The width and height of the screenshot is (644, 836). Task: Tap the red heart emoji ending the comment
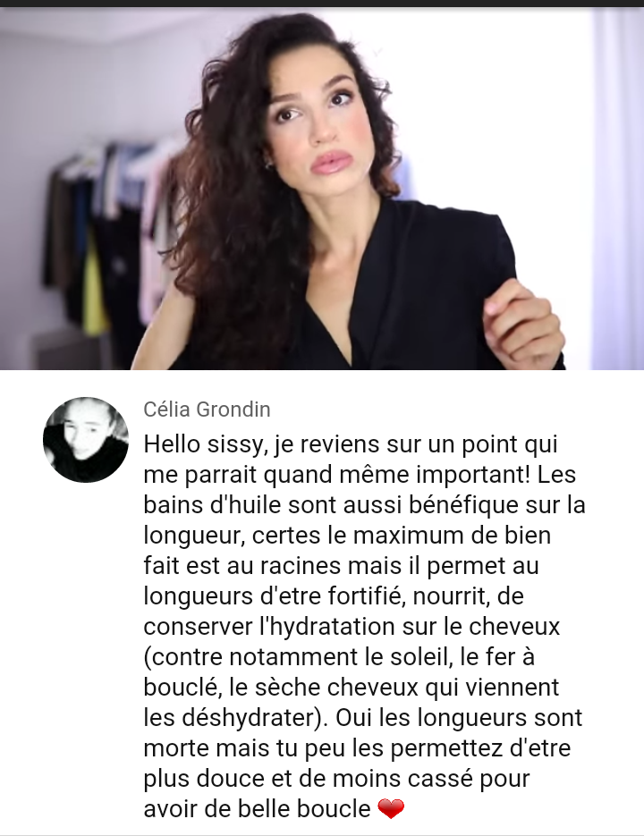(391, 809)
